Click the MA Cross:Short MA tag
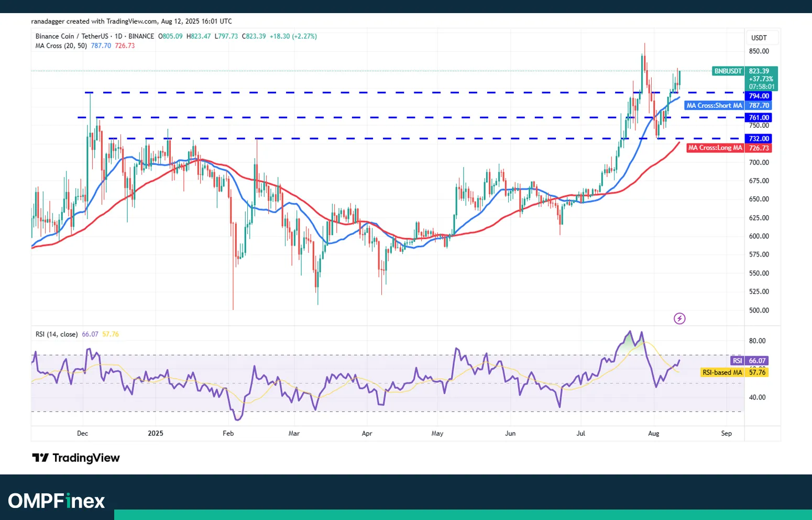This screenshot has width=812, height=520. (715, 106)
